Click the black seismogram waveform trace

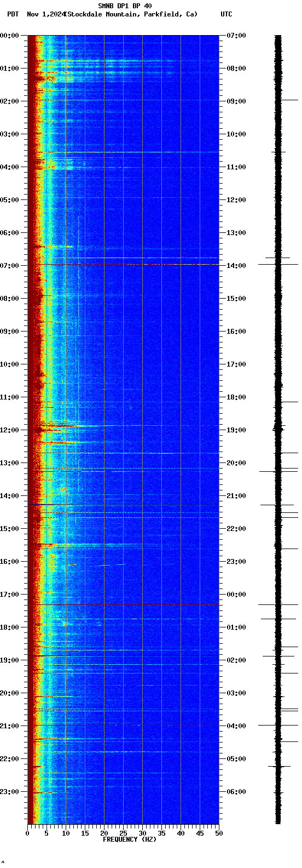(x=278, y=430)
